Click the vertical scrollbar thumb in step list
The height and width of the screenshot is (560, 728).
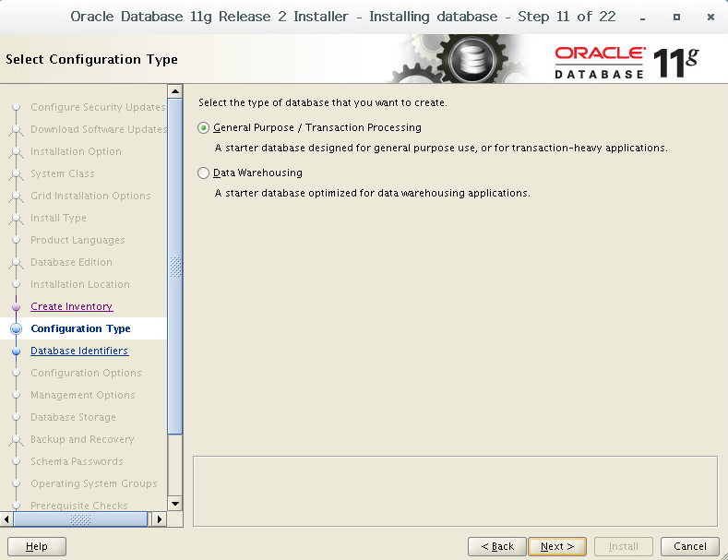(x=175, y=267)
